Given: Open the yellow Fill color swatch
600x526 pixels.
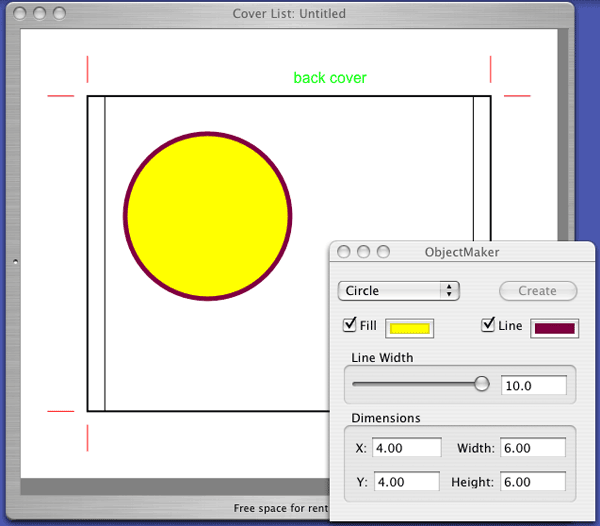Looking at the screenshot, I should pos(409,328).
